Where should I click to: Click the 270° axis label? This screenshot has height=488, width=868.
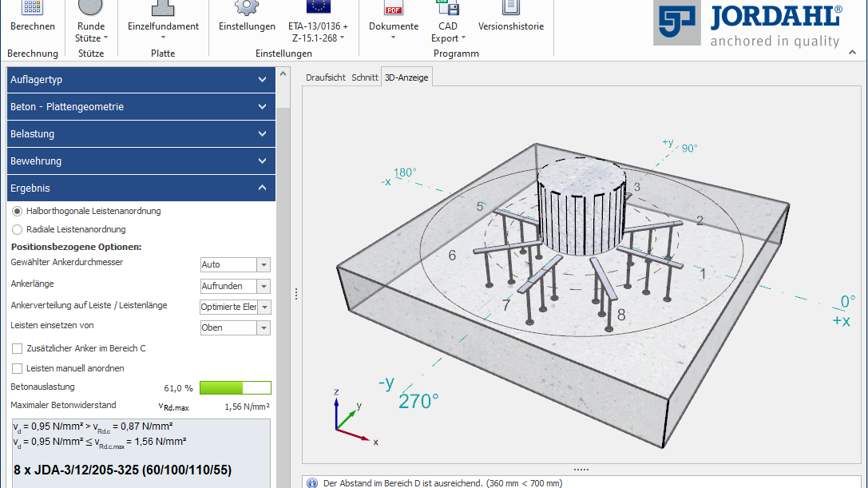[418, 401]
